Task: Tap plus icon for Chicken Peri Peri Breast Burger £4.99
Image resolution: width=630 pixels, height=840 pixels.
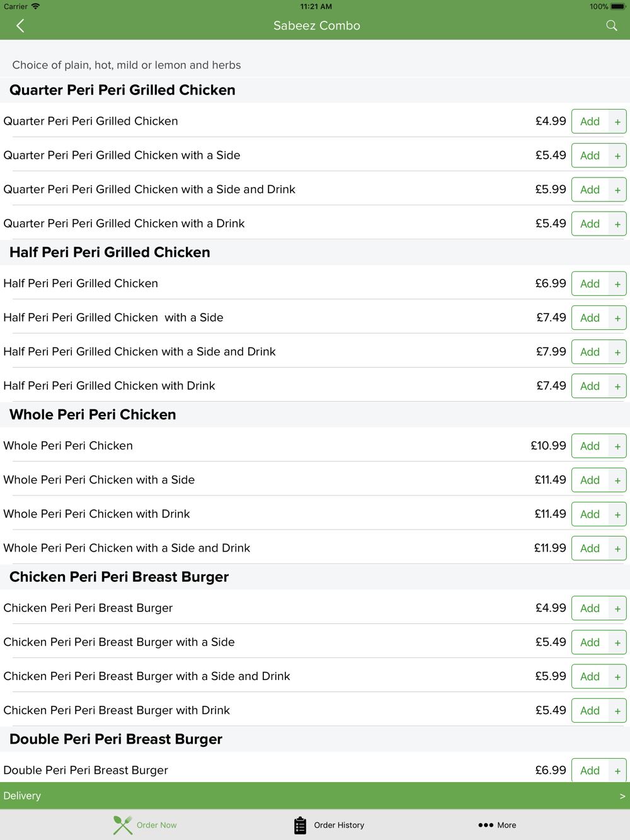Action: (x=617, y=609)
